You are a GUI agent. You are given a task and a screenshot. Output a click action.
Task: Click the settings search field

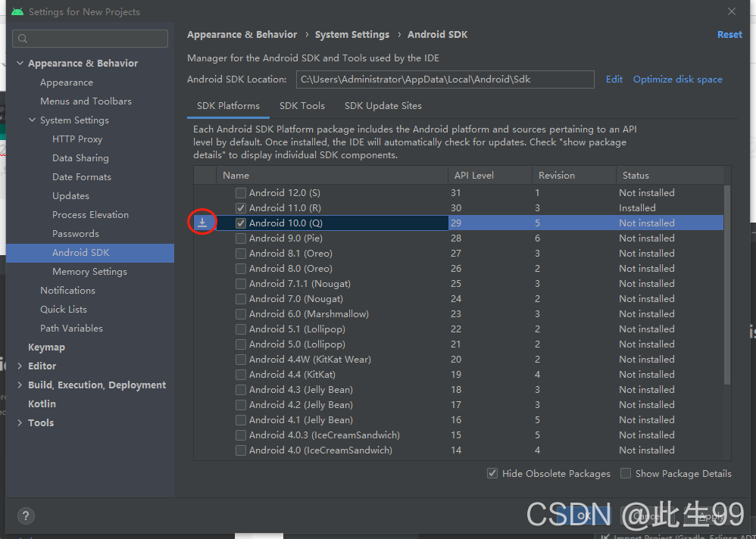(90, 39)
